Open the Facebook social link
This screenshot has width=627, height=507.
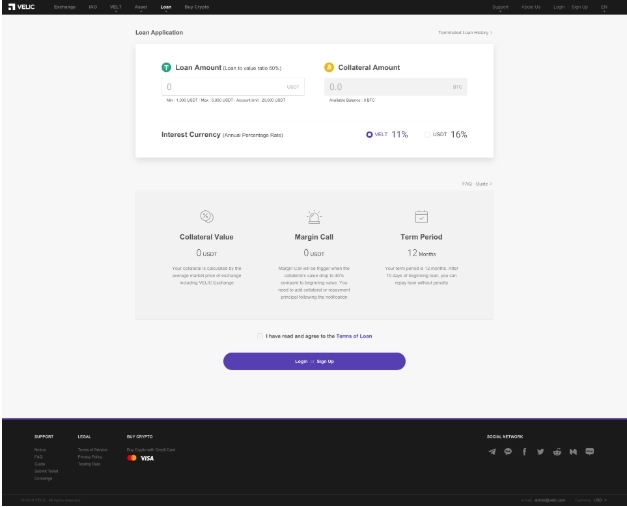pyautogui.click(x=524, y=452)
